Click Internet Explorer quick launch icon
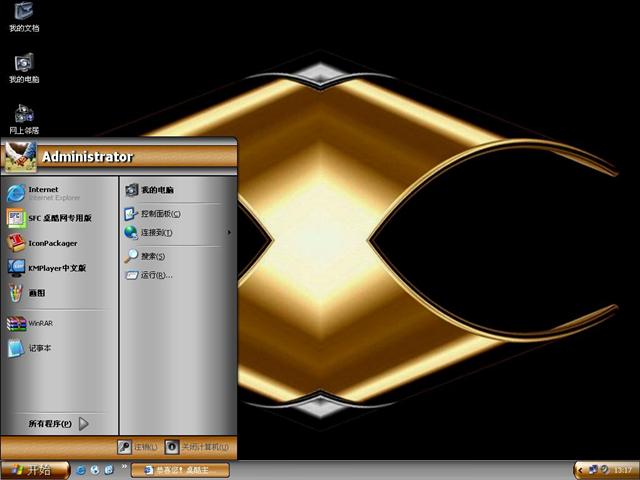 [81, 470]
